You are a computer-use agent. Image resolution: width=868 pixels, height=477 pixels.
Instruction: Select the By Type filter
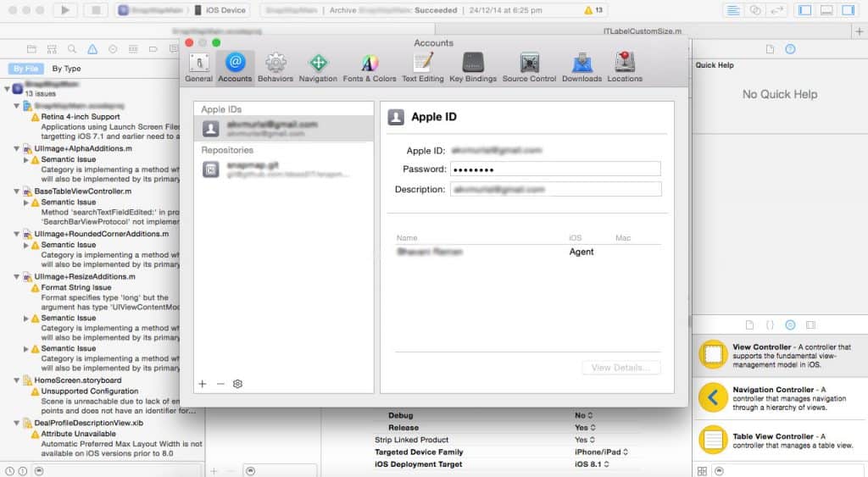pos(66,69)
